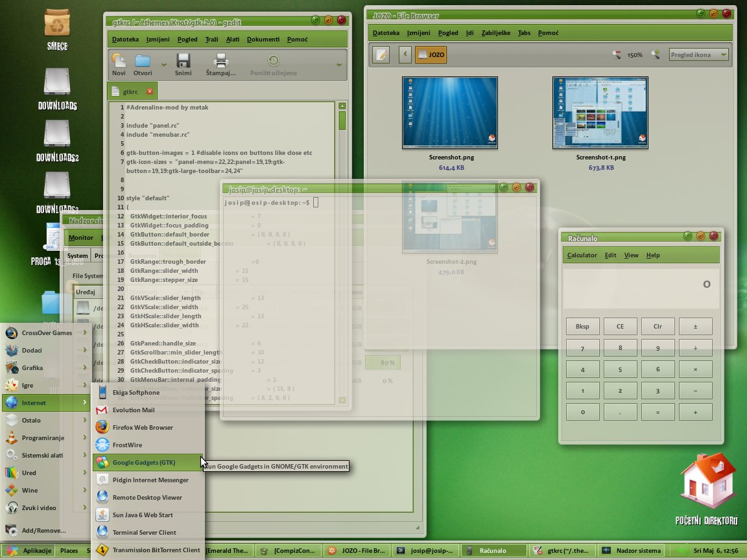
Task: Click the edit location pencil icon in File Browser
Action: click(381, 54)
